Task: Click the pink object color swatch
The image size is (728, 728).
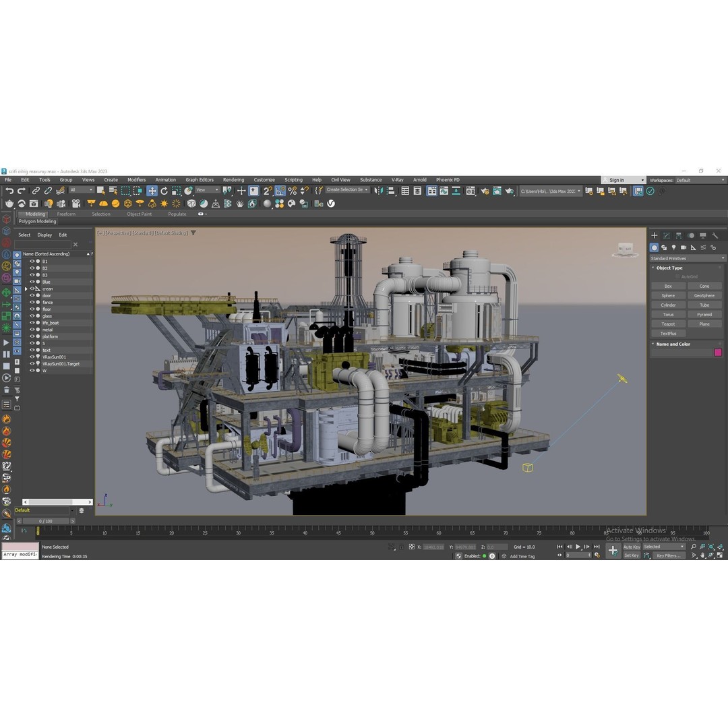Action: click(x=718, y=352)
